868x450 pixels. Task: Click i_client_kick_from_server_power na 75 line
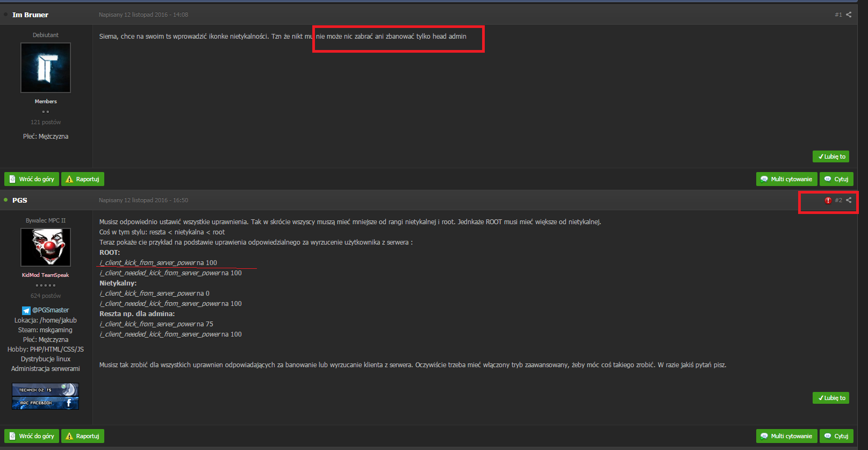[x=156, y=324]
